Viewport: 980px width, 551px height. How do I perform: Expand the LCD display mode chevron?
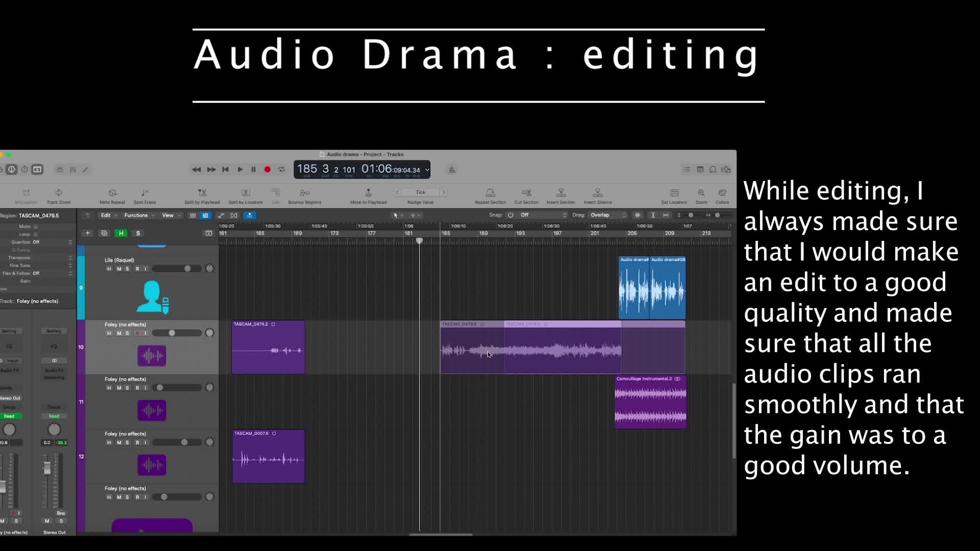click(x=427, y=170)
